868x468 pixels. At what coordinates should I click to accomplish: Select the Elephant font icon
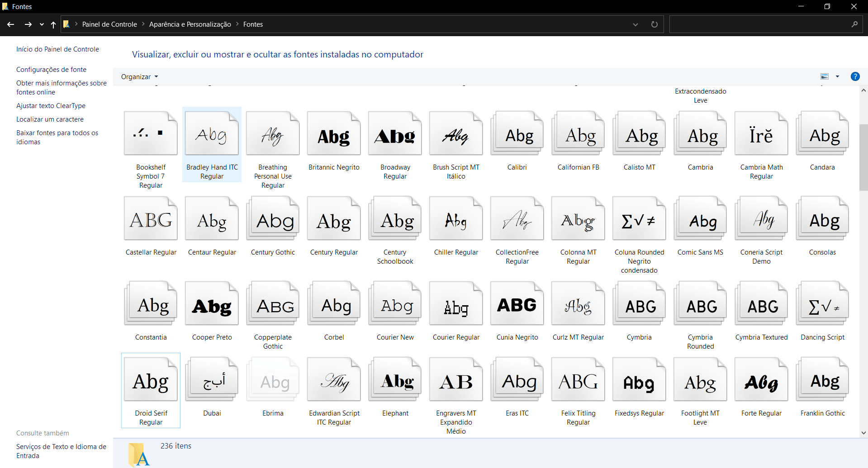click(x=395, y=379)
